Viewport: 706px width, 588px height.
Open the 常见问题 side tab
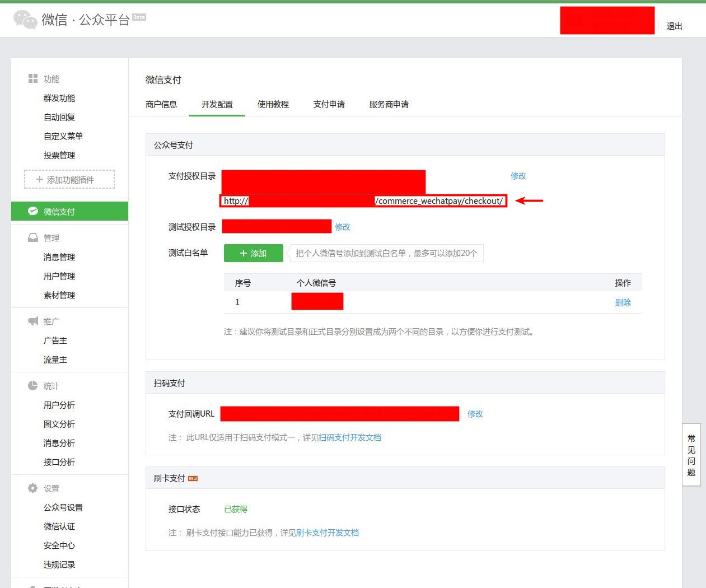(691, 455)
